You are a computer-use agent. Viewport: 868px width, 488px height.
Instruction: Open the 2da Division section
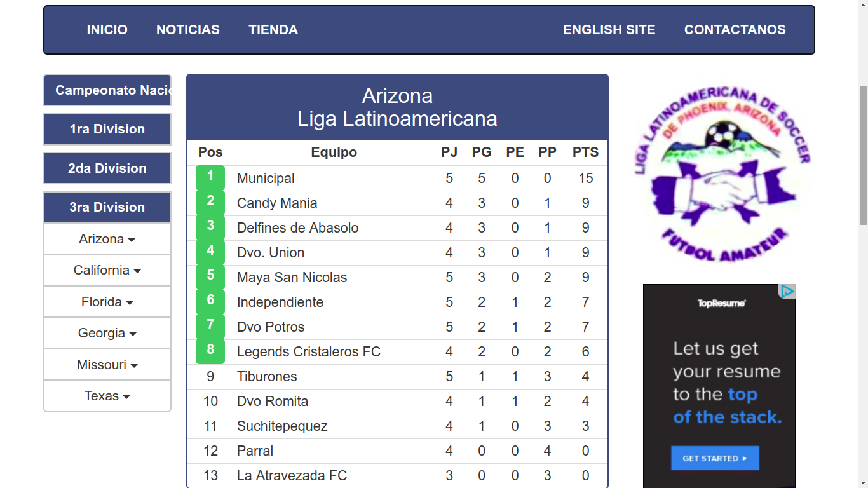tap(107, 168)
